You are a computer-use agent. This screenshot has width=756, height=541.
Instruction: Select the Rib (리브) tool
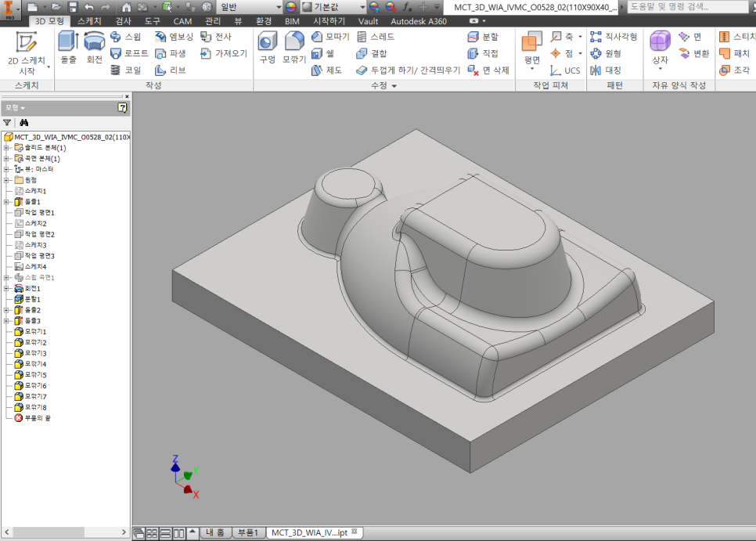coord(171,70)
